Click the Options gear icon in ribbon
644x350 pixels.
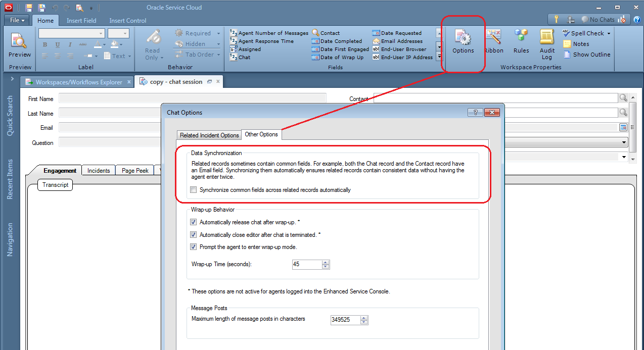pos(463,37)
